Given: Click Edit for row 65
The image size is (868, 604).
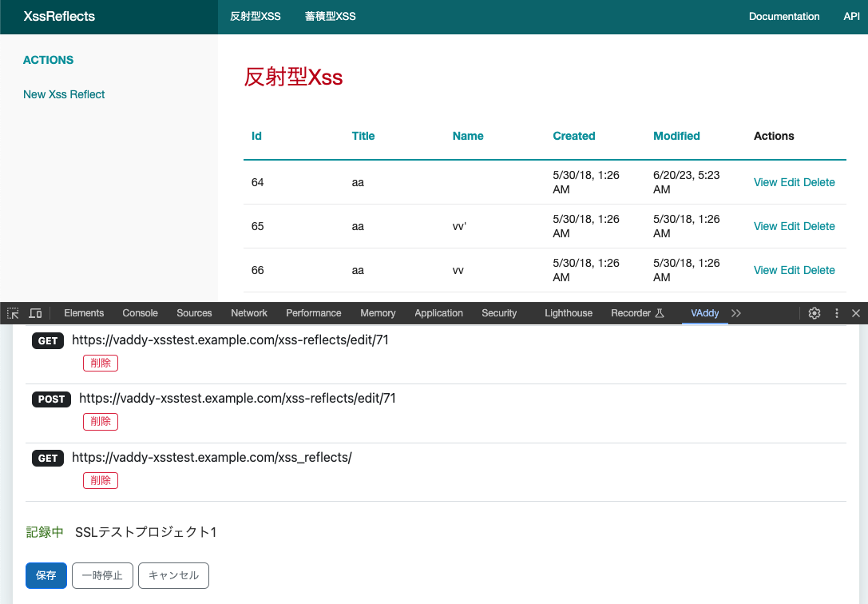Looking at the screenshot, I should pyautogui.click(x=790, y=226).
